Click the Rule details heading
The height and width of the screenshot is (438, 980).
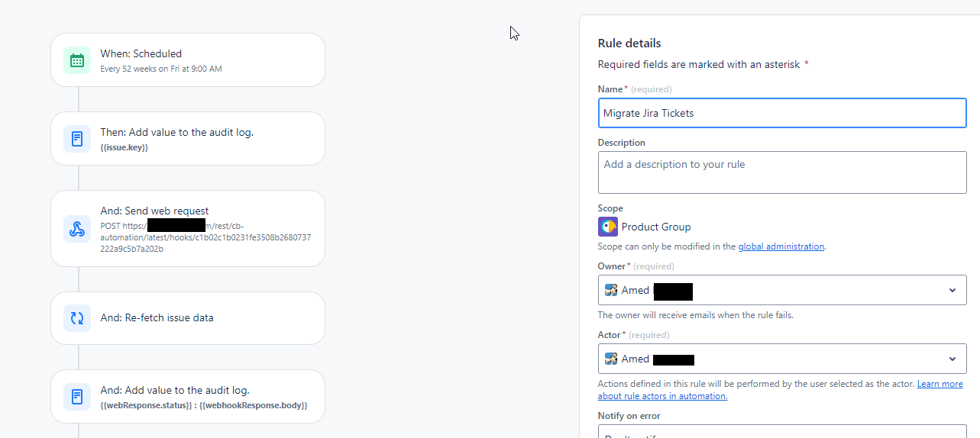(629, 43)
